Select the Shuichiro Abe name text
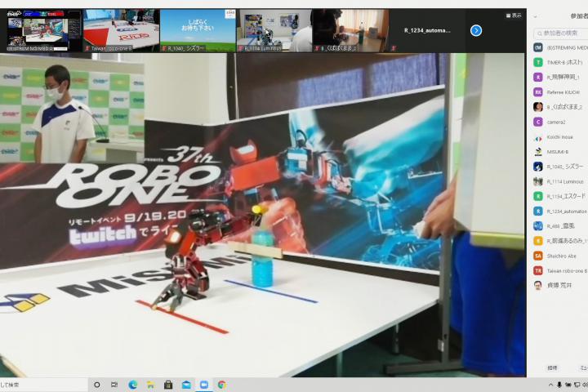The image size is (588, 392). 561,256
